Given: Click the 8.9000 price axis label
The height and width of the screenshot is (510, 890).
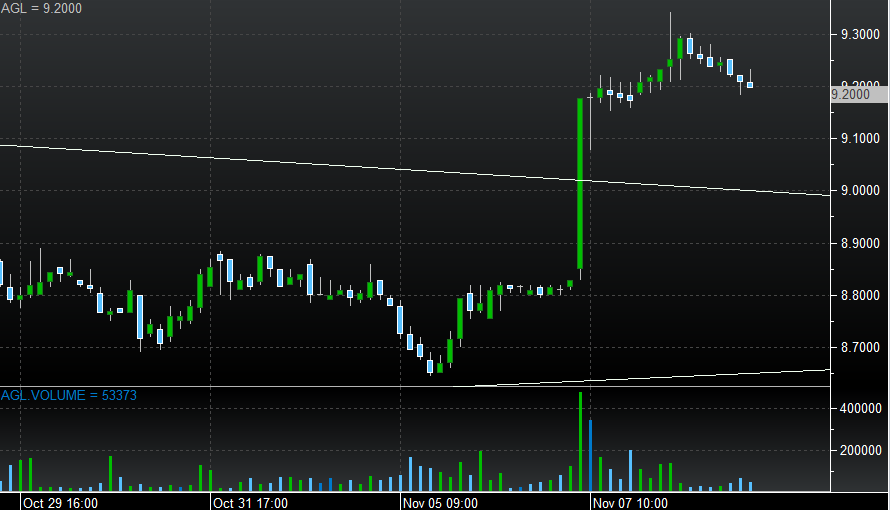Looking at the screenshot, I should (861, 244).
